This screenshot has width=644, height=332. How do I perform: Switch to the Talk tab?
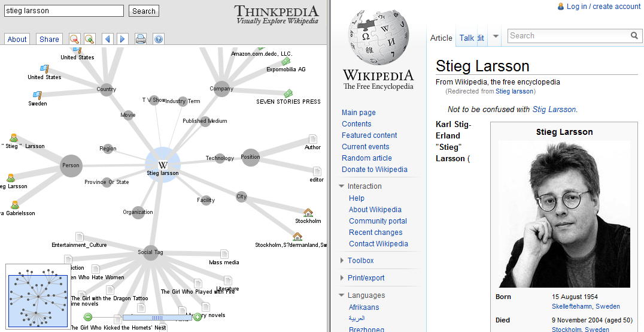[467, 38]
